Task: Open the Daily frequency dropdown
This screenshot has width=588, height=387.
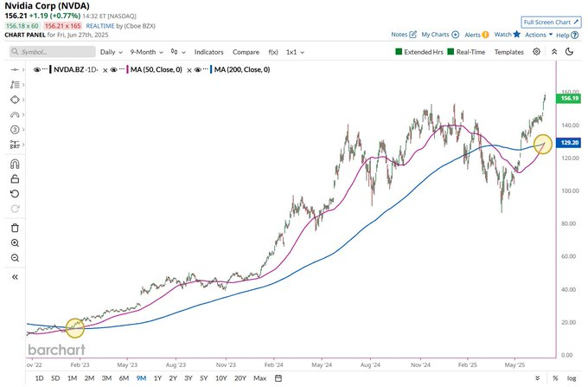Action: pos(112,52)
